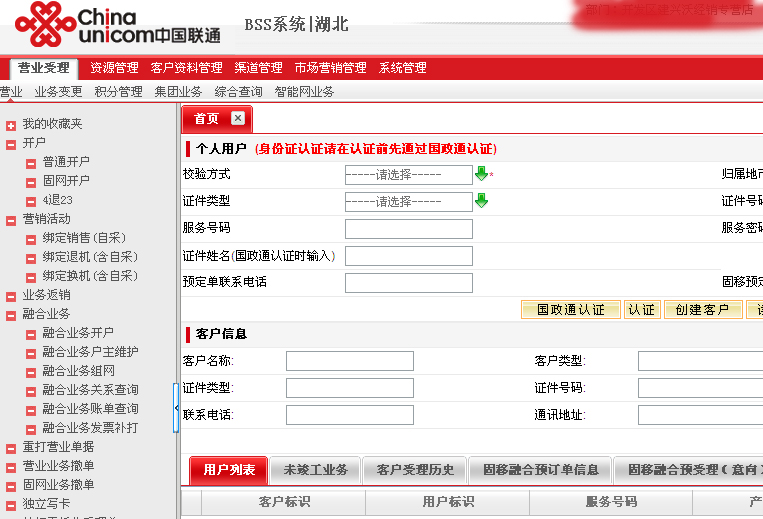Open the 综合查询 submenu
This screenshot has width=763, height=519.
click(x=238, y=91)
